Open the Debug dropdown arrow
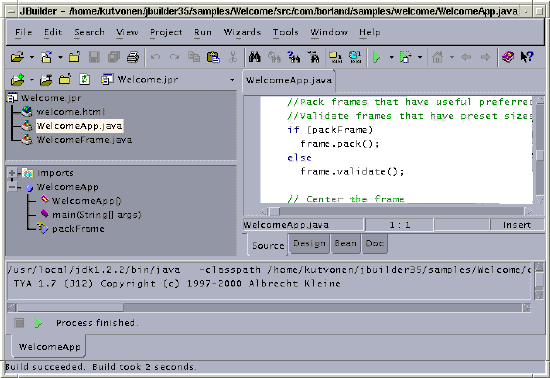Screen dimensions: 550x378 coord(420,57)
